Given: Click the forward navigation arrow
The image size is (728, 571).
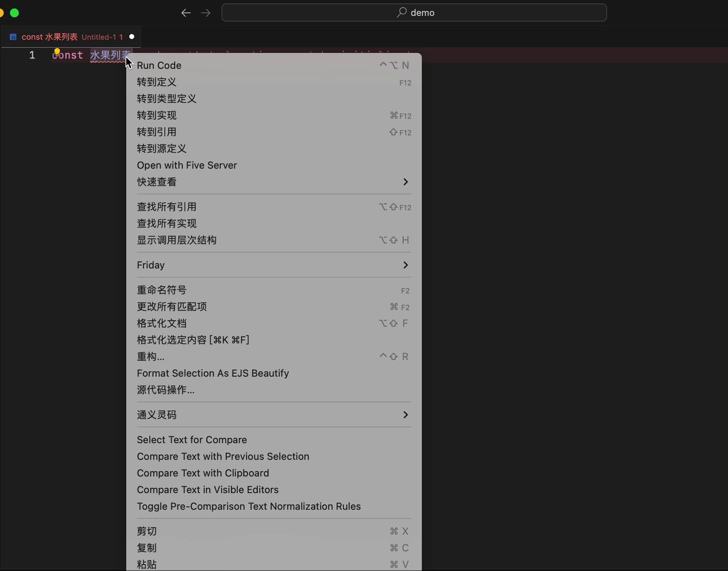Looking at the screenshot, I should (206, 13).
